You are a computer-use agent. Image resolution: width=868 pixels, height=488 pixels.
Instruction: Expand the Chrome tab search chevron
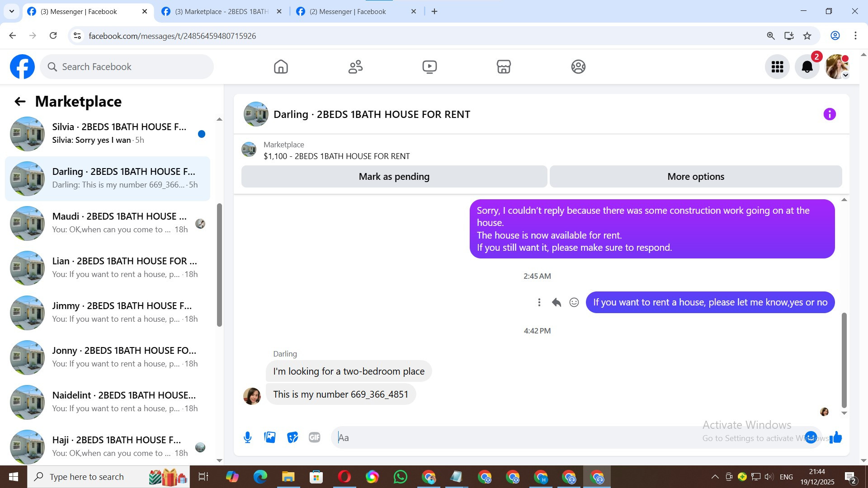click(12, 11)
